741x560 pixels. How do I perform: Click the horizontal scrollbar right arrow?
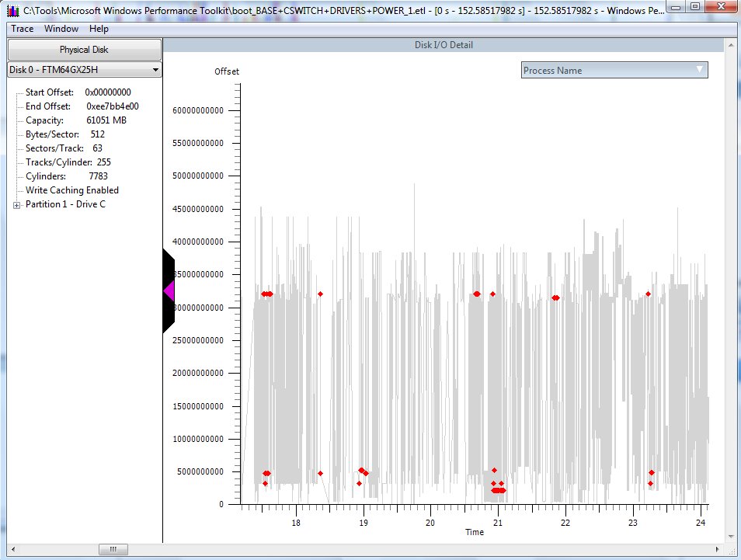(x=718, y=549)
